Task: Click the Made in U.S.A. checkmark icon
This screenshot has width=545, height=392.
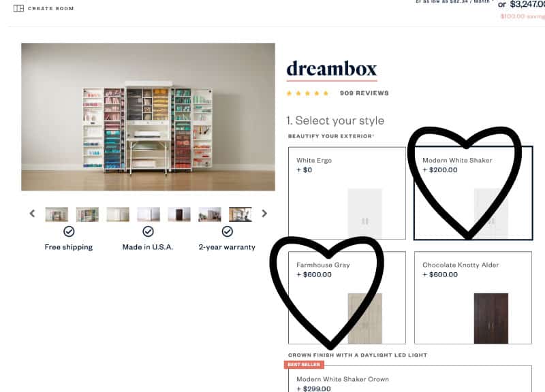Action: click(x=148, y=231)
